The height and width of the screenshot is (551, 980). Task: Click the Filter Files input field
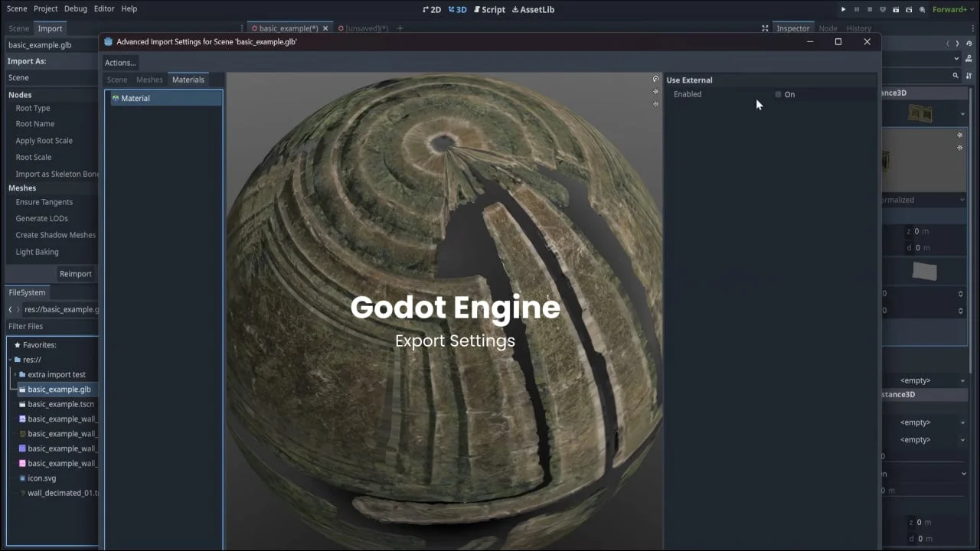(x=50, y=326)
